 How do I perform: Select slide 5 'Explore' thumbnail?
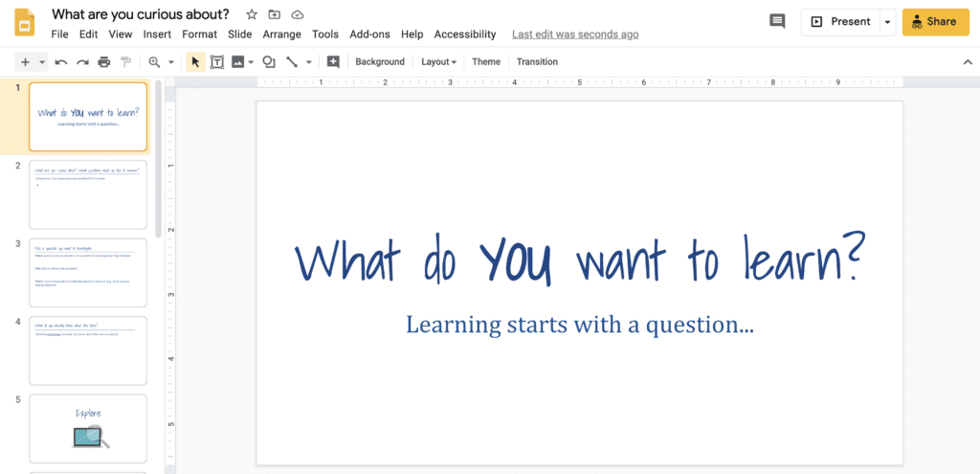tap(88, 428)
